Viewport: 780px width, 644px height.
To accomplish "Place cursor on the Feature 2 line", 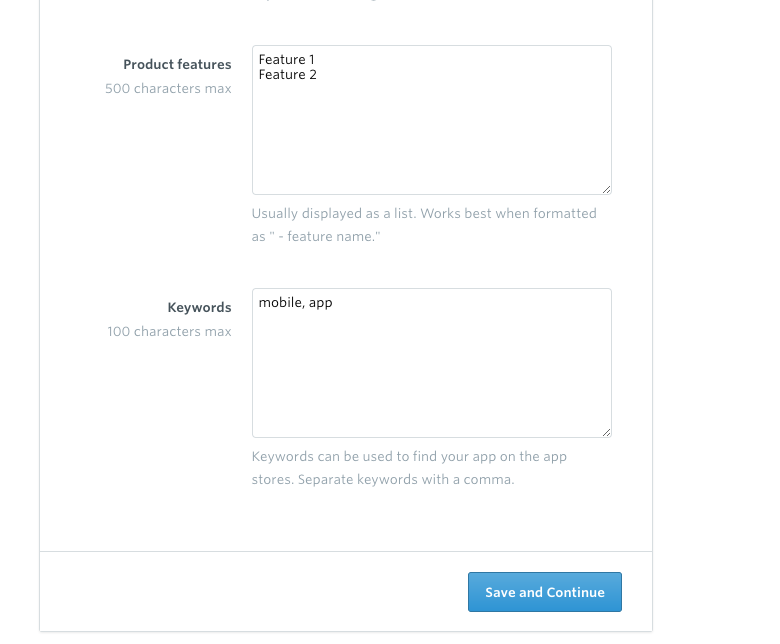I will click(x=288, y=75).
